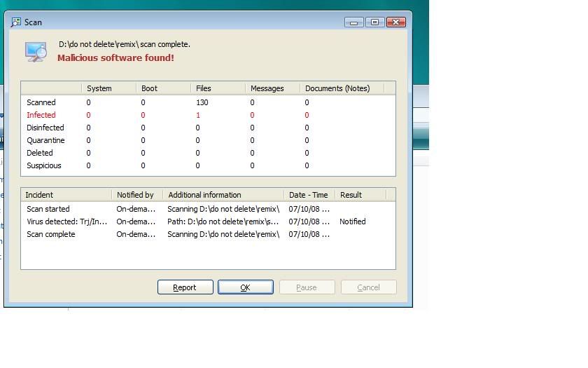Click the Notified by column header

pos(136,195)
